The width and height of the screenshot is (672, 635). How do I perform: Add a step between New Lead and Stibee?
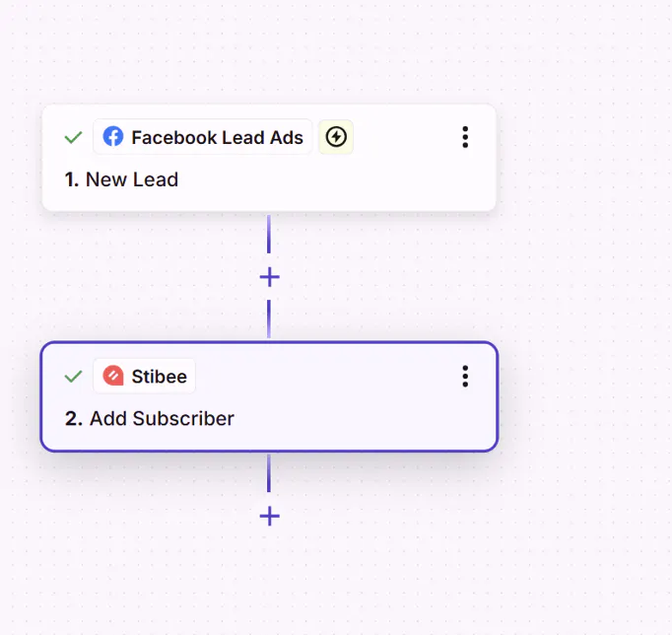[270, 277]
